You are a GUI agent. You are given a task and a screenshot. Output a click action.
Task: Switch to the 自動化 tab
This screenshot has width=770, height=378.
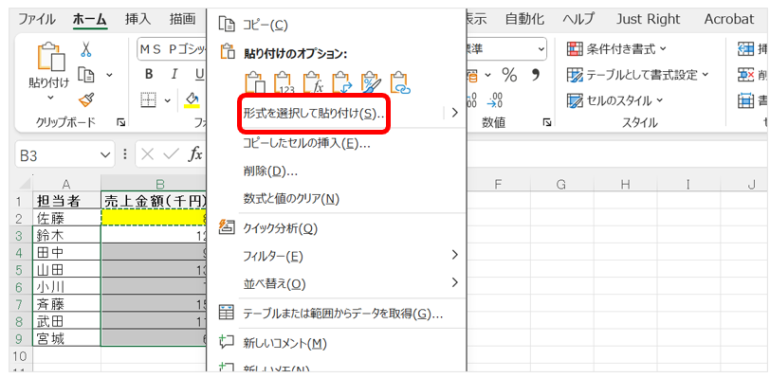pos(524,19)
